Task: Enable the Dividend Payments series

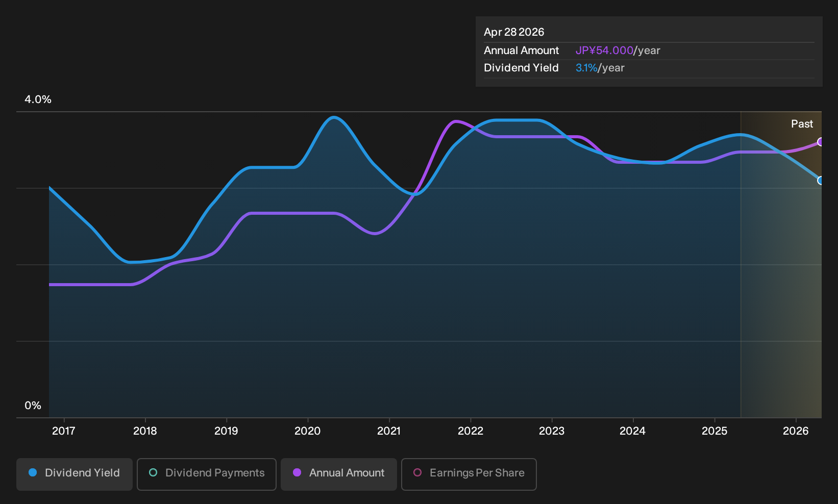Action: (x=207, y=474)
